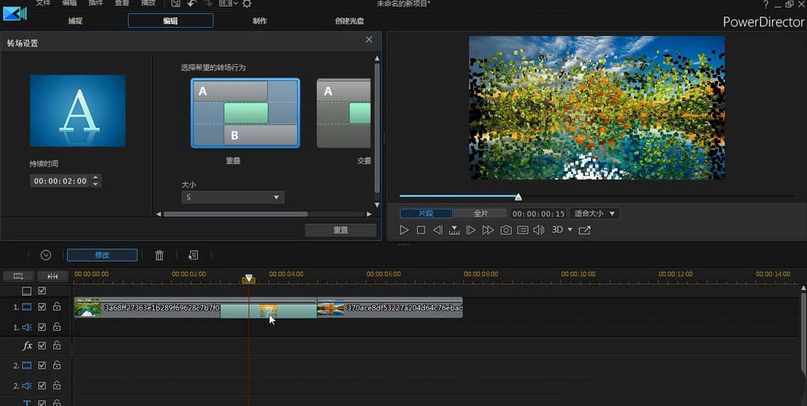The image size is (807, 406).
Task: Switch to the 制作 tab
Action: [x=259, y=20]
